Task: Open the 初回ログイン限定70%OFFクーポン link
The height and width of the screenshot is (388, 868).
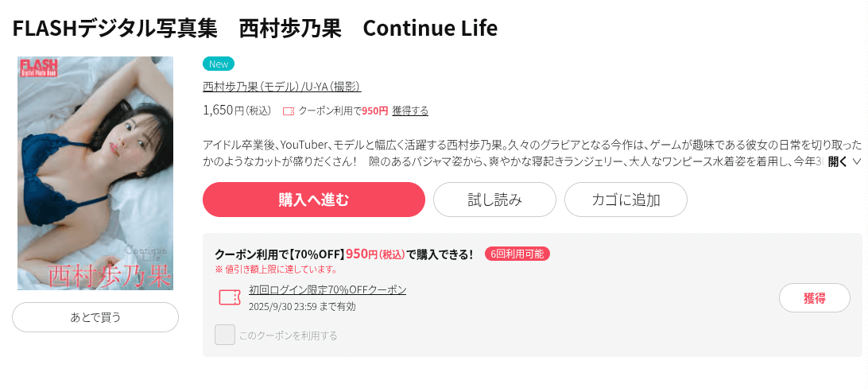Action: pyautogui.click(x=327, y=289)
